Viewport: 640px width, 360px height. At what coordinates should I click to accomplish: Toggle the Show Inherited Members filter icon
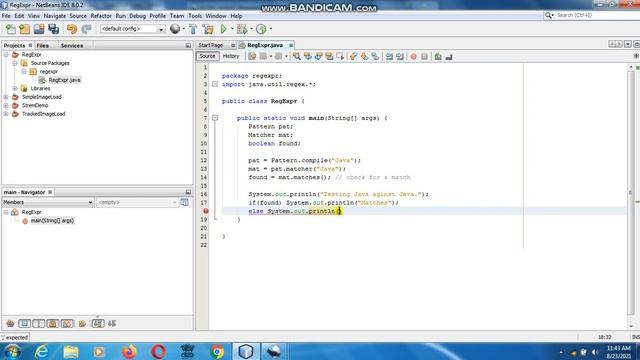point(10,323)
